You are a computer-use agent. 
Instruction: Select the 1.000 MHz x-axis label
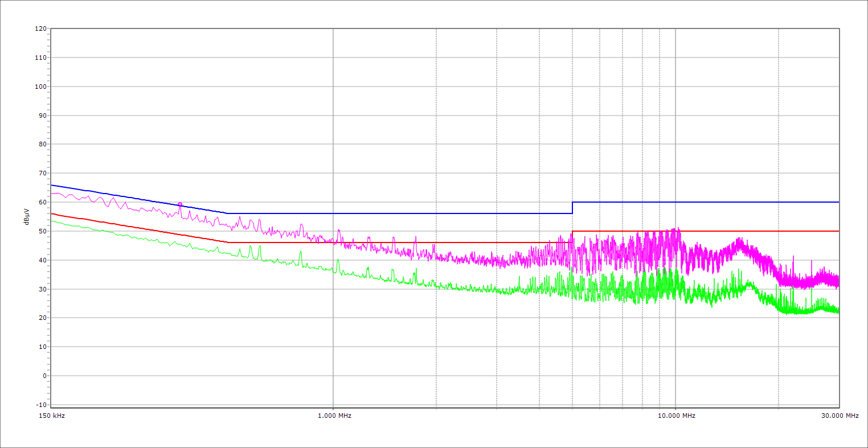tap(334, 416)
